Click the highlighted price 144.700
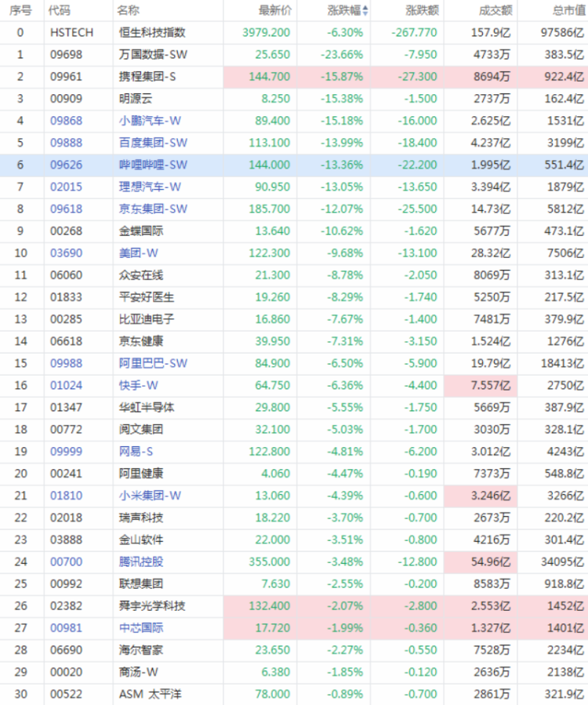This screenshot has height=705, width=588. click(269, 76)
